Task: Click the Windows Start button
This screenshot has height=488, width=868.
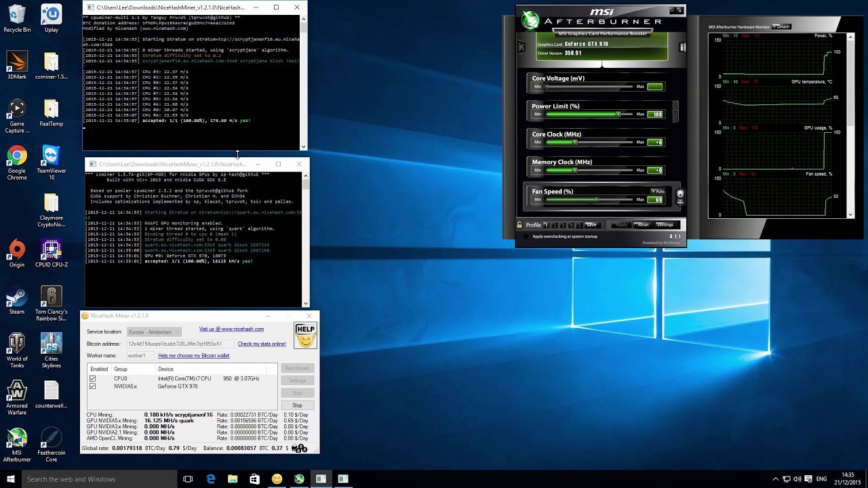Action: pos(9,479)
